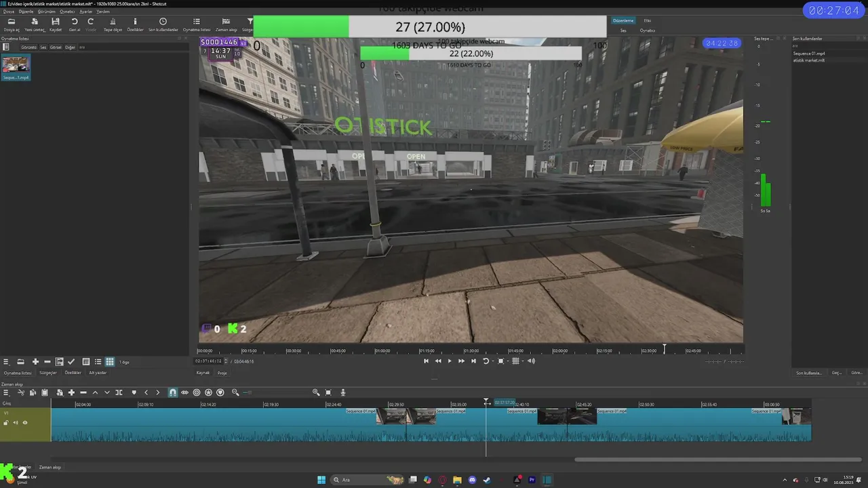The height and width of the screenshot is (488, 868).
Task: Split clip at the playhead
Action: [x=119, y=392]
